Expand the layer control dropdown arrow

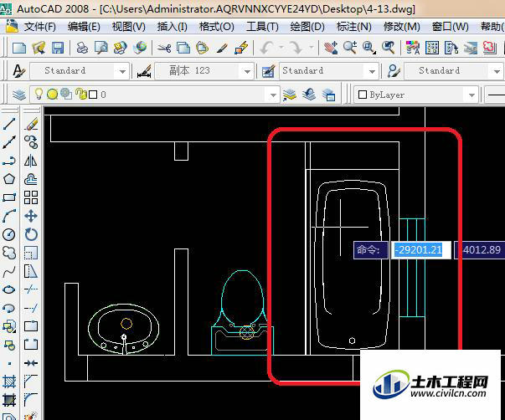(273, 95)
